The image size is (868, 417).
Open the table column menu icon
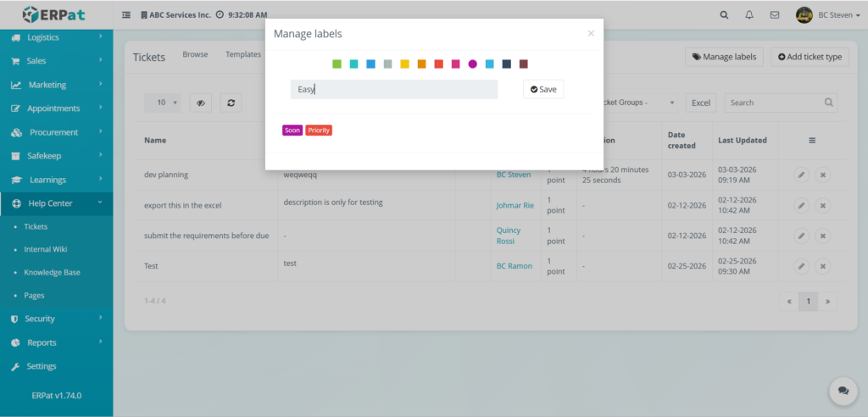coord(812,141)
